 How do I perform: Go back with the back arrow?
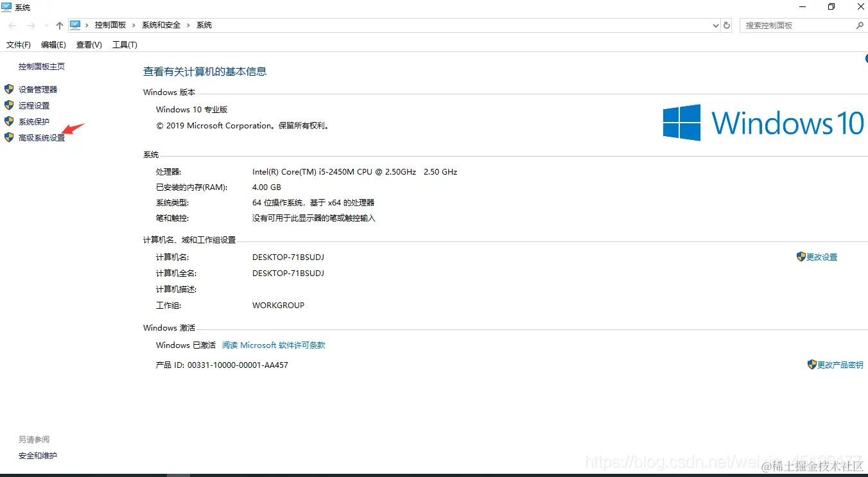pyautogui.click(x=12, y=26)
